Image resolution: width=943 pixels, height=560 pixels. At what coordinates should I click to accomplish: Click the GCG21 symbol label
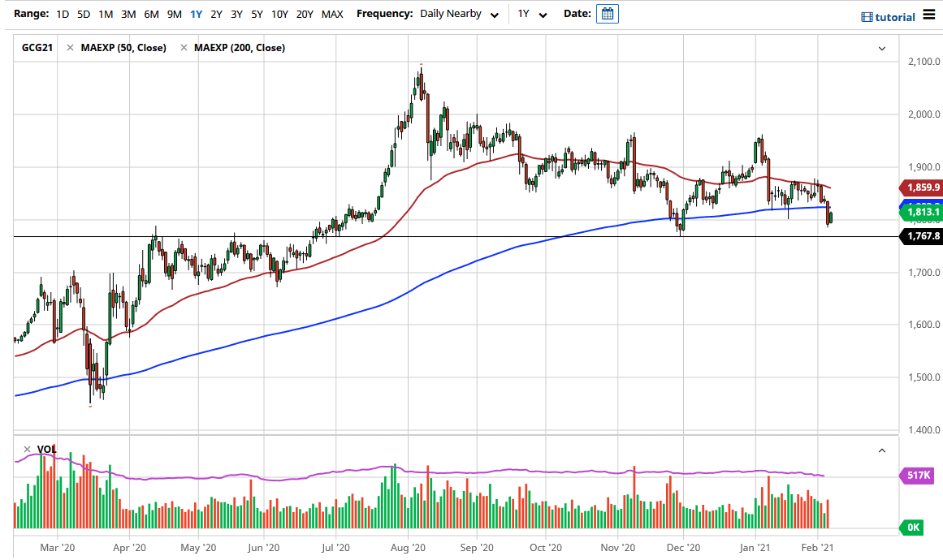click(x=36, y=47)
